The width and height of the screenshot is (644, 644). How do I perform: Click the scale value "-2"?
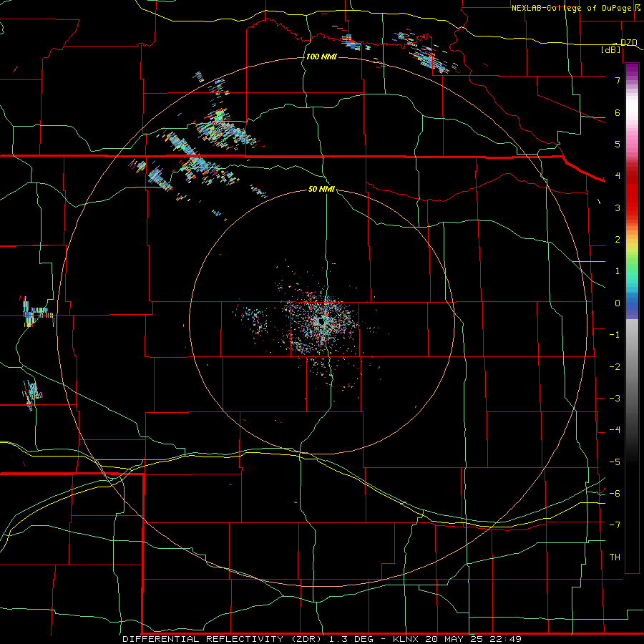tap(615, 367)
